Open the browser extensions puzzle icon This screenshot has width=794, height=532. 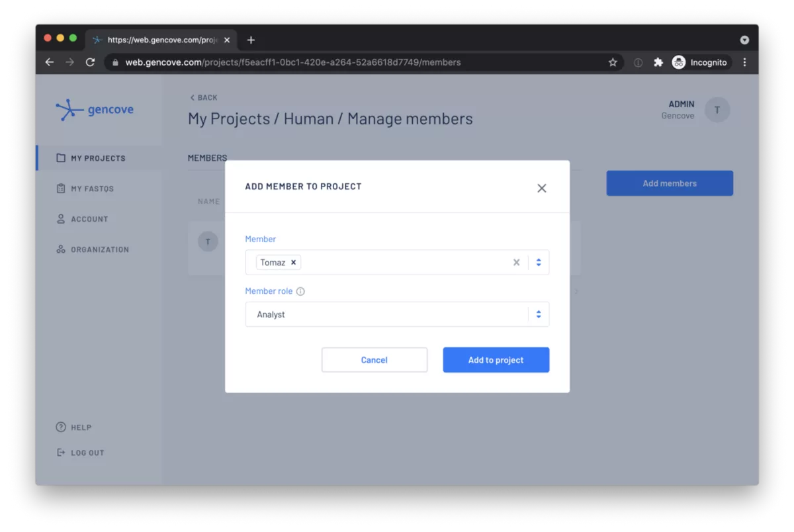[x=658, y=62]
